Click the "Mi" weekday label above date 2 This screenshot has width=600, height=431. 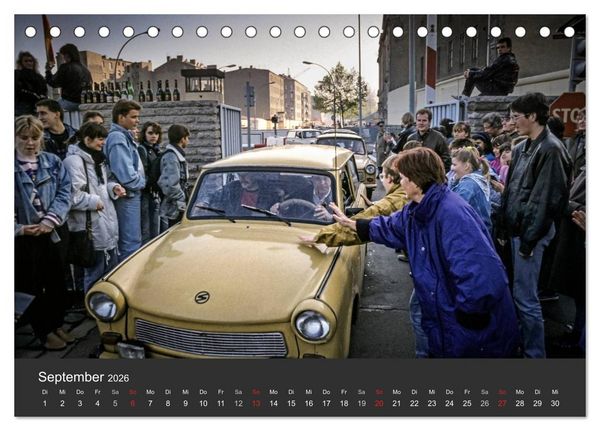62,392
